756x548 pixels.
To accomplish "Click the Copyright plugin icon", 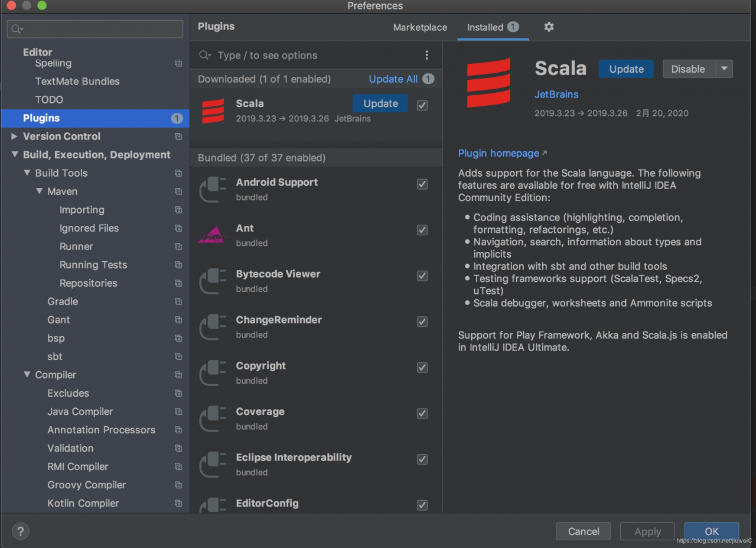I will [x=213, y=372].
